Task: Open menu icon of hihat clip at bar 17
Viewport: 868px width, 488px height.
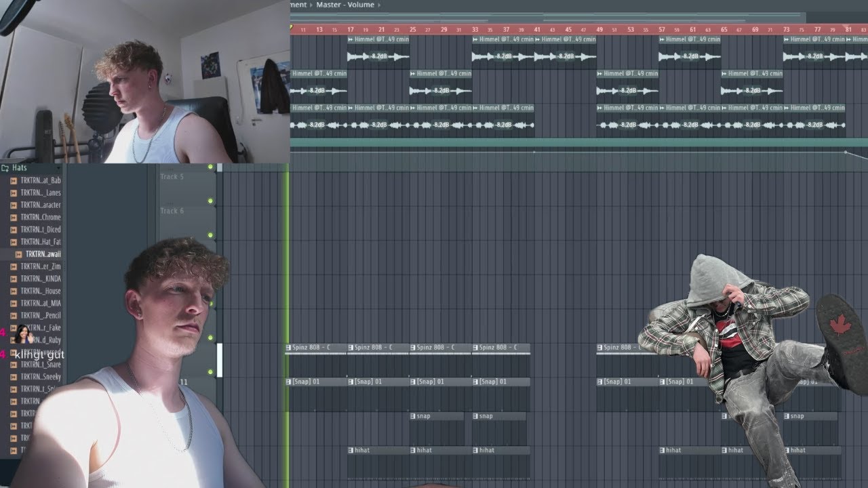Action: pyautogui.click(x=351, y=450)
